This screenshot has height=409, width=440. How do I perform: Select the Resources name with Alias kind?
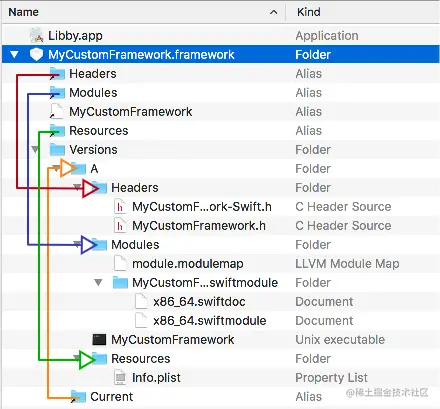coord(98,130)
